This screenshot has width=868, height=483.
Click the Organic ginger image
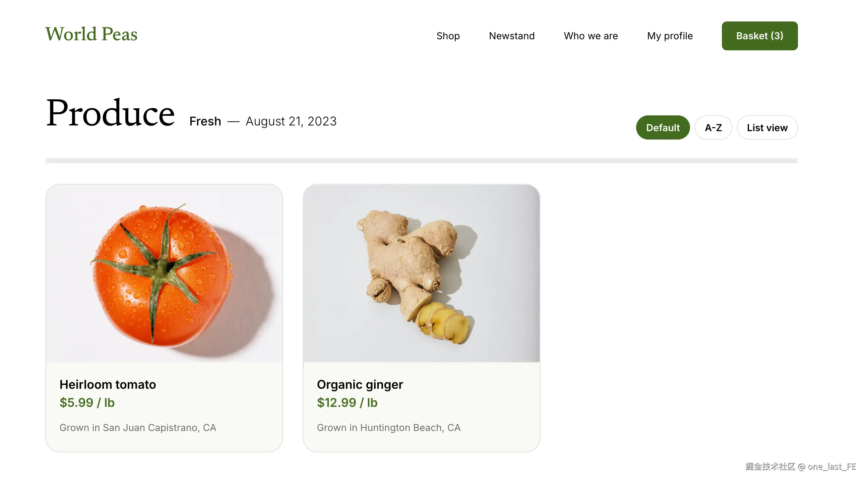click(x=421, y=273)
